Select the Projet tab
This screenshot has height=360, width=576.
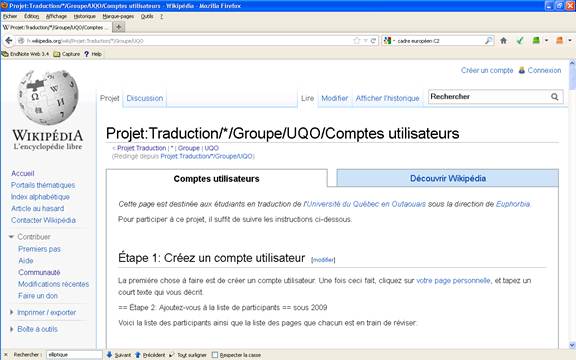coord(109,98)
